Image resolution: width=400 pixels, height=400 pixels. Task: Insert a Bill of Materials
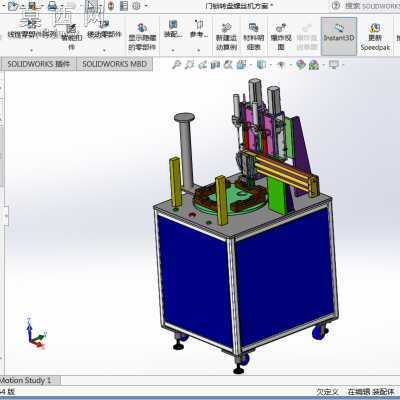[x=254, y=37]
